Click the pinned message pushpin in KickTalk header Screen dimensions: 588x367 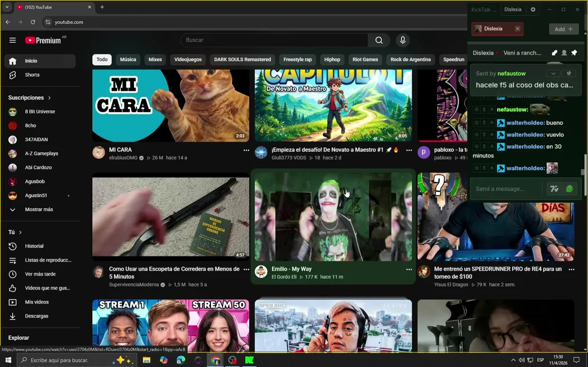(574, 53)
